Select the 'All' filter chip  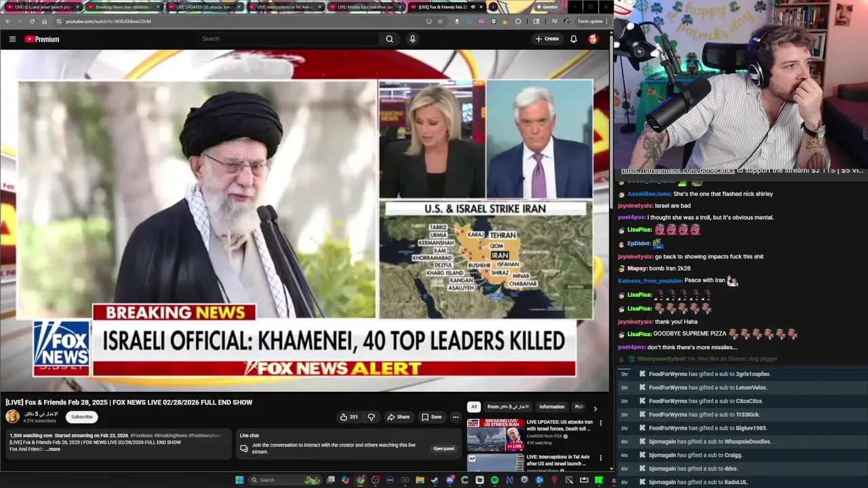tap(473, 407)
